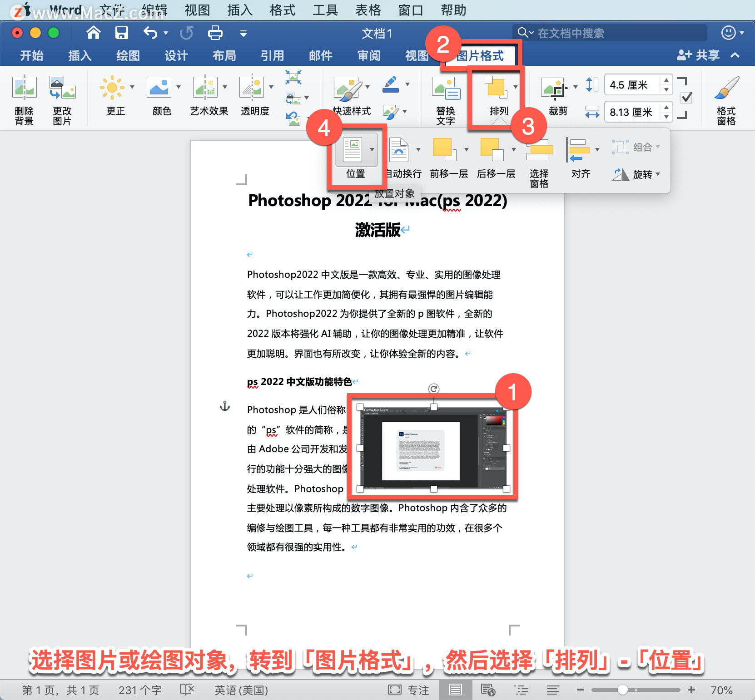Click the word count 231 个字

140,690
